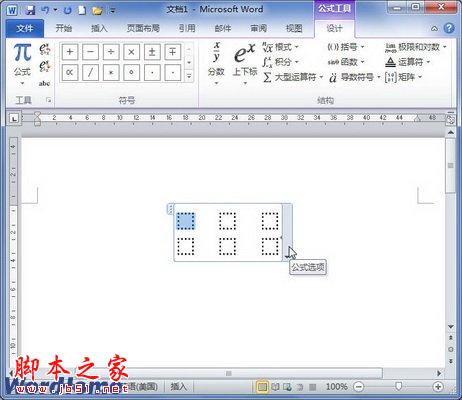Click the equation box move handle
This screenshot has height=400, width=462.
coord(170,209)
